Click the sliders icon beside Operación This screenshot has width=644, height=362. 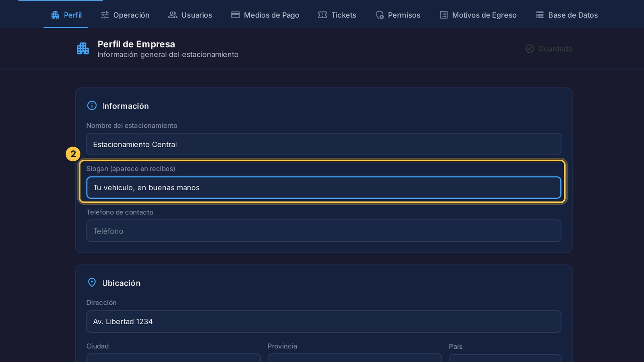coord(105,15)
